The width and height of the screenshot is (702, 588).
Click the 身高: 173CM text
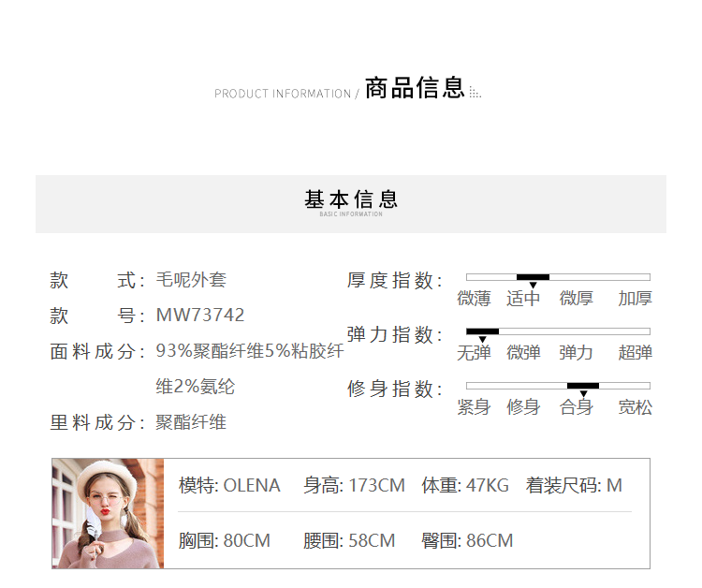click(x=354, y=485)
